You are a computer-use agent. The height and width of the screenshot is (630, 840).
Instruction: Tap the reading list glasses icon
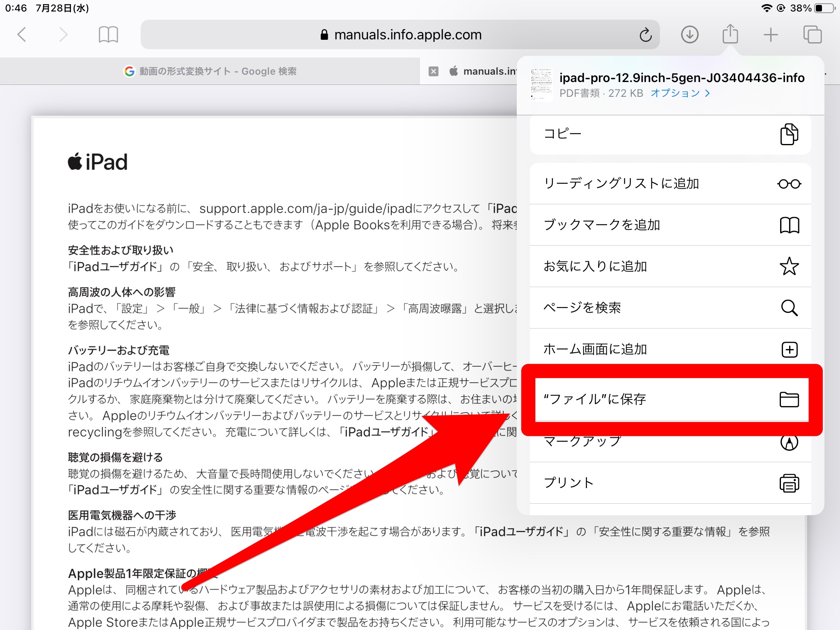pyautogui.click(x=789, y=184)
